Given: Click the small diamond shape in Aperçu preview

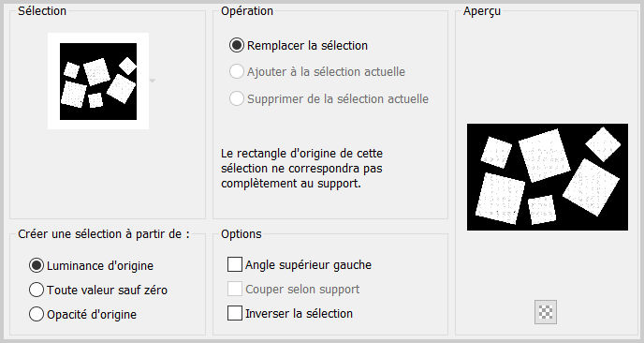Looking at the screenshot, I should [x=603, y=144].
